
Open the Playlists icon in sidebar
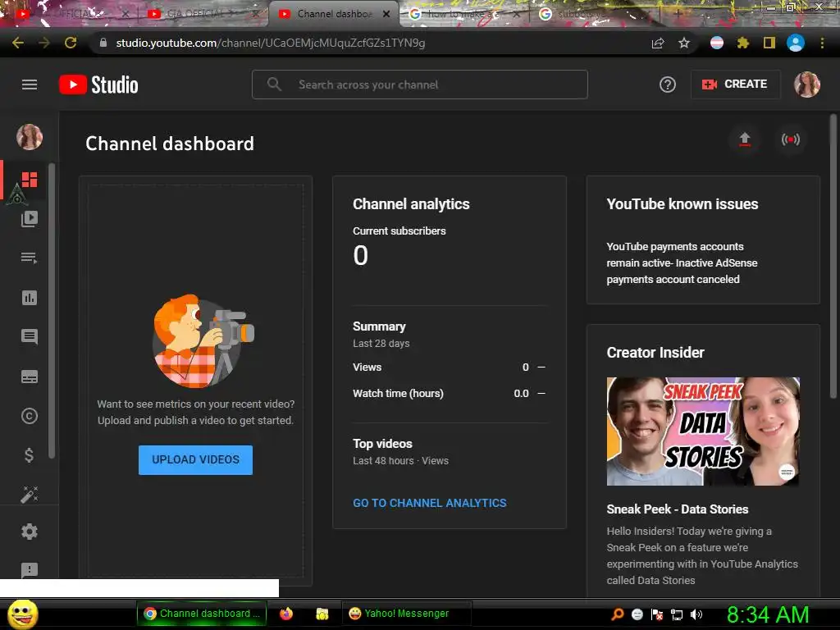pos(30,258)
